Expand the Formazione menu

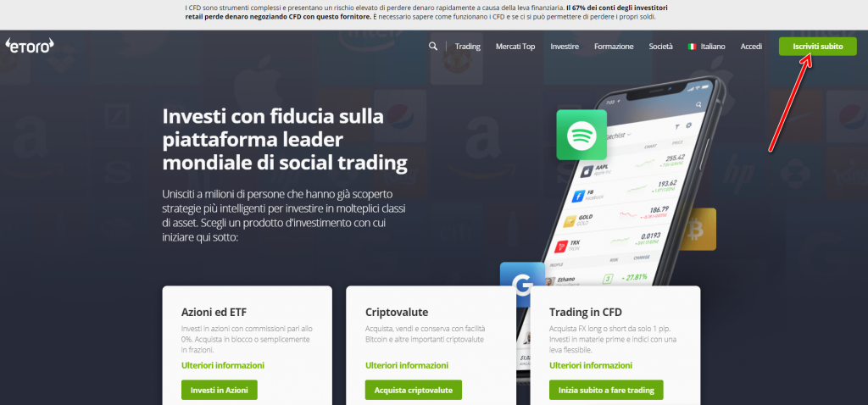pyautogui.click(x=614, y=47)
